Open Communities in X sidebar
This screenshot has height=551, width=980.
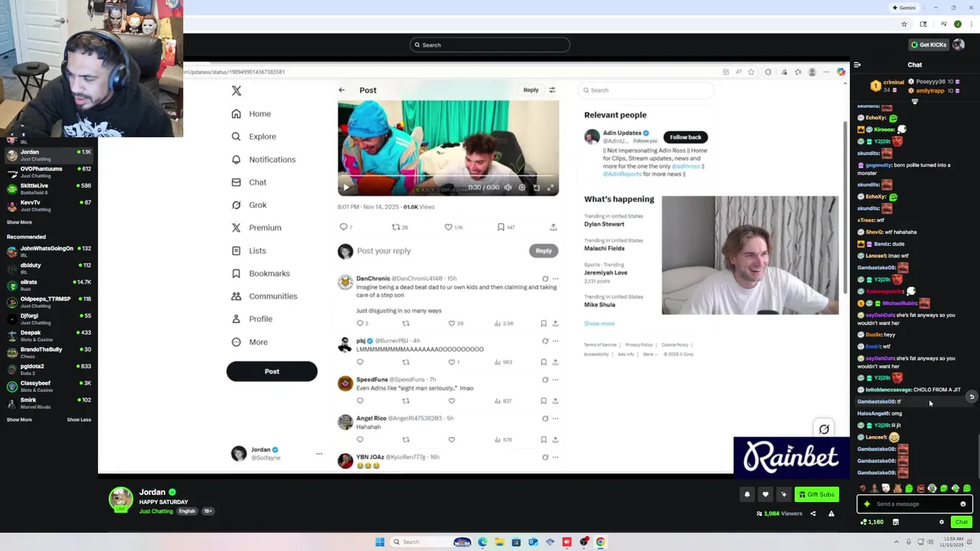264,296
